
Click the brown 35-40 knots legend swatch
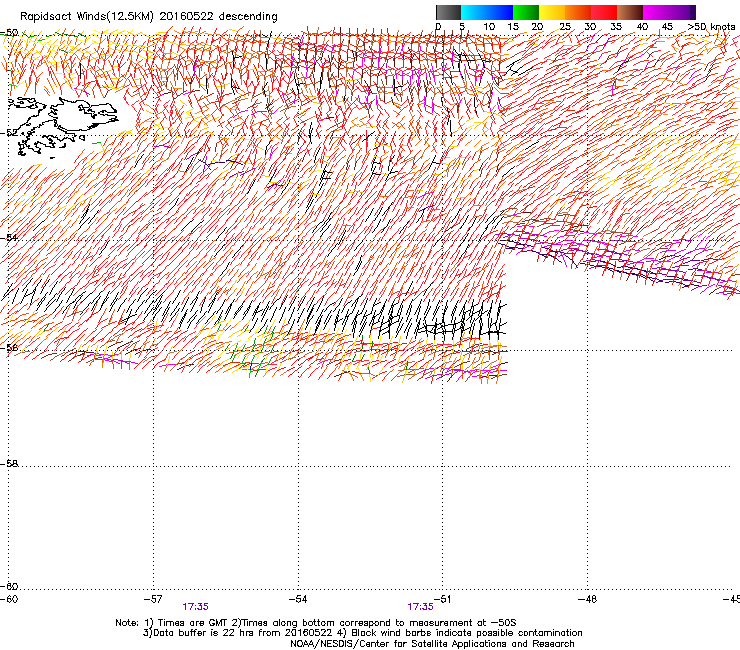pyautogui.click(x=630, y=12)
